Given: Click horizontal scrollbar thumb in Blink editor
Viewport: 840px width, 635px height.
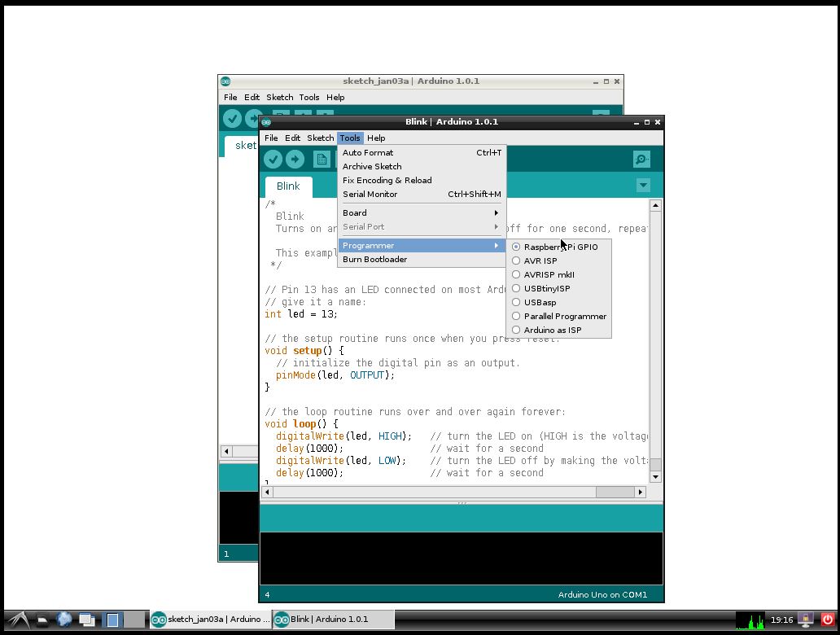Looking at the screenshot, I should click(615, 492).
